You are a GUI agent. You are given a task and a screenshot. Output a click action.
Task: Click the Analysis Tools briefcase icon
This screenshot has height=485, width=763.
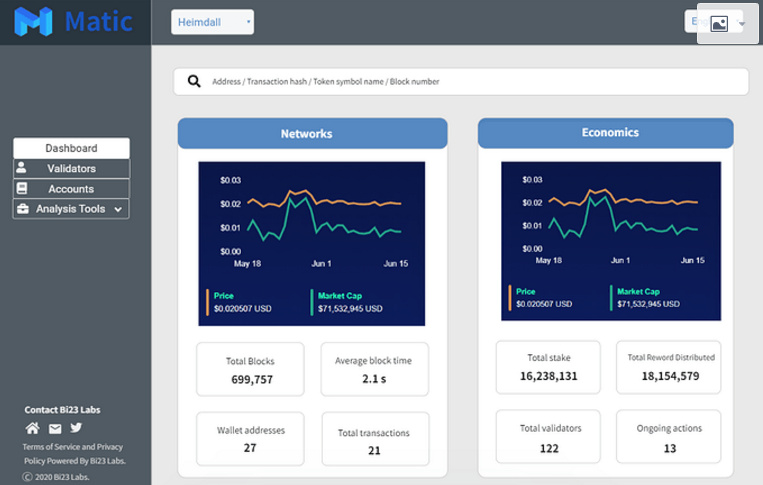click(22, 209)
